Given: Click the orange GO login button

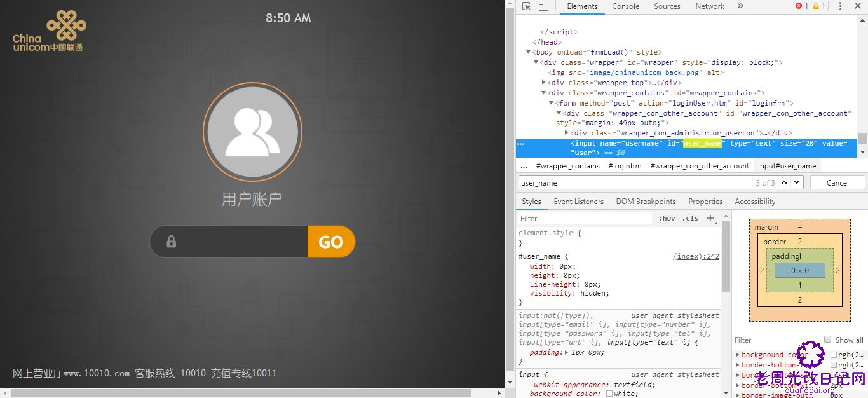Looking at the screenshot, I should tap(331, 242).
